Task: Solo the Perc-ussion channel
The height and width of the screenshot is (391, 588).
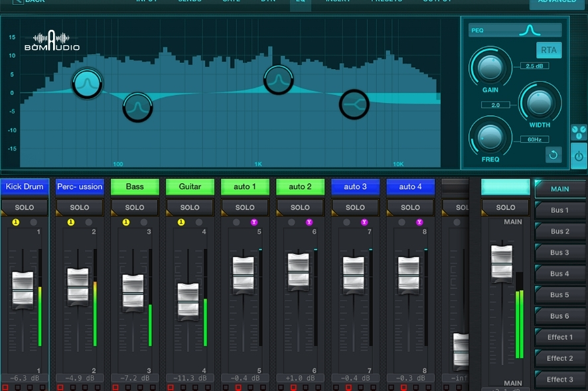Action: 80,208
